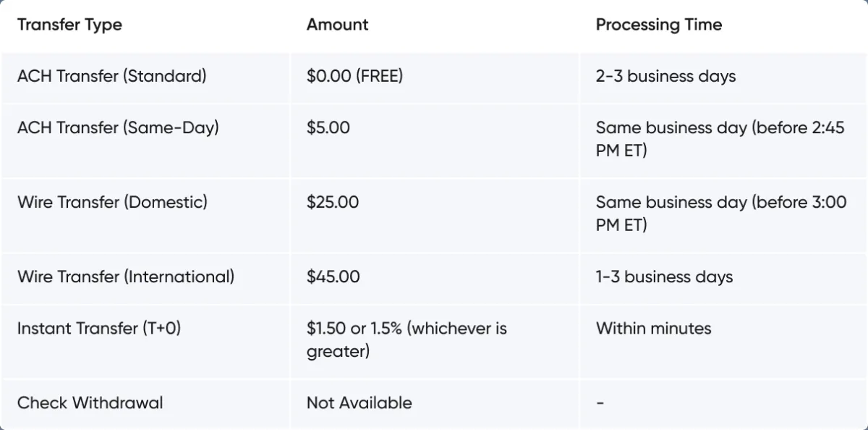Image resolution: width=868 pixels, height=430 pixels.
Task: Select the Wire Transfer (International) label
Action: pos(126,277)
